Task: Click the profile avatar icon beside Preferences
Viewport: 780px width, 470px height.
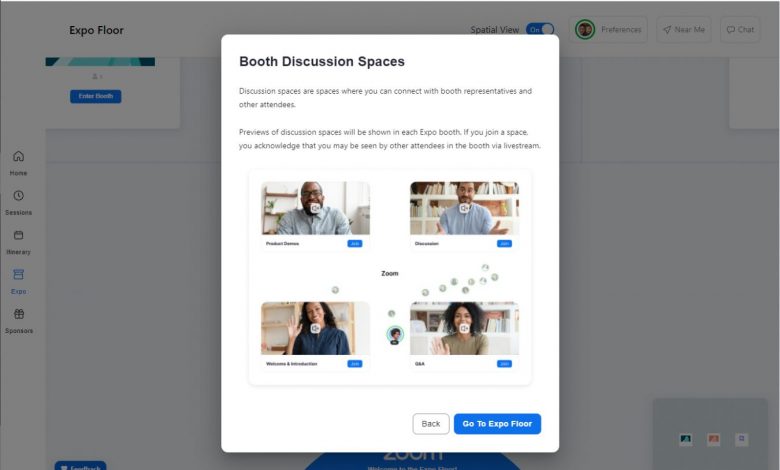Action: [x=585, y=30]
